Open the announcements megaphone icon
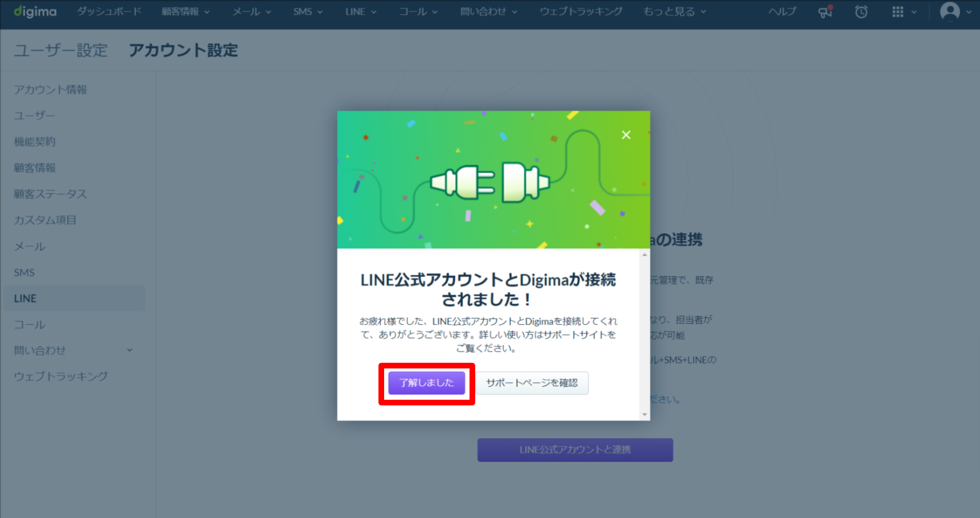The width and height of the screenshot is (980, 518). (825, 11)
